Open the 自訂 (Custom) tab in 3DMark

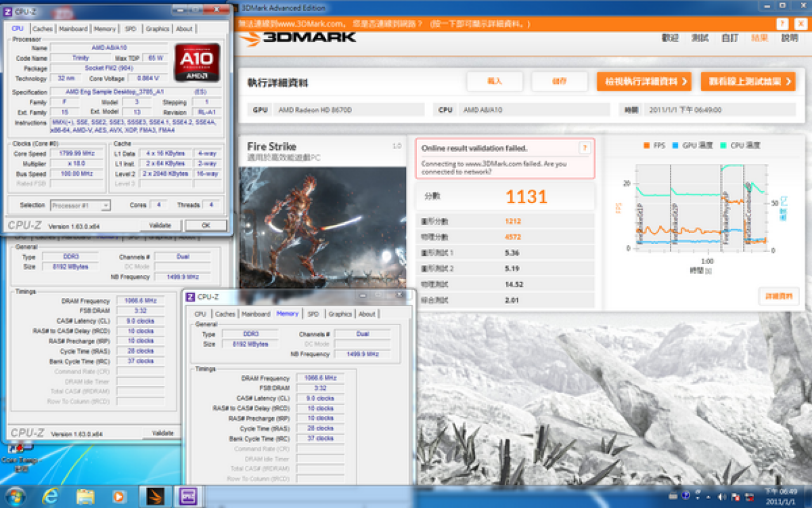tap(730, 38)
